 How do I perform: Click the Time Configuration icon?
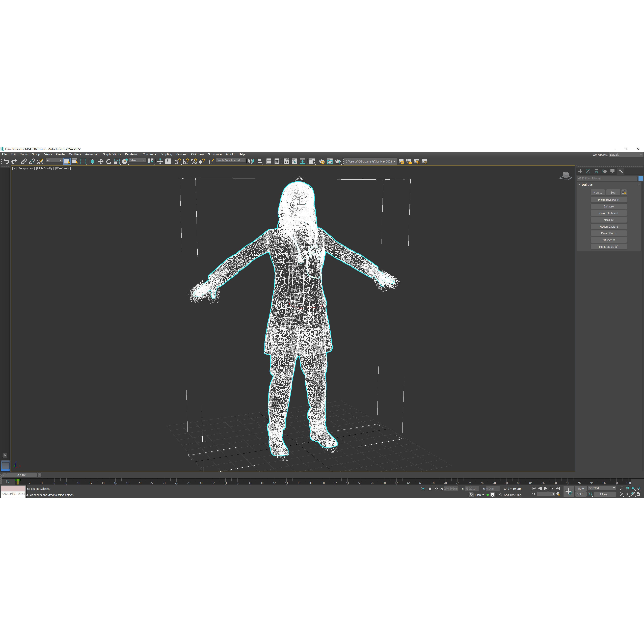pyautogui.click(x=558, y=494)
